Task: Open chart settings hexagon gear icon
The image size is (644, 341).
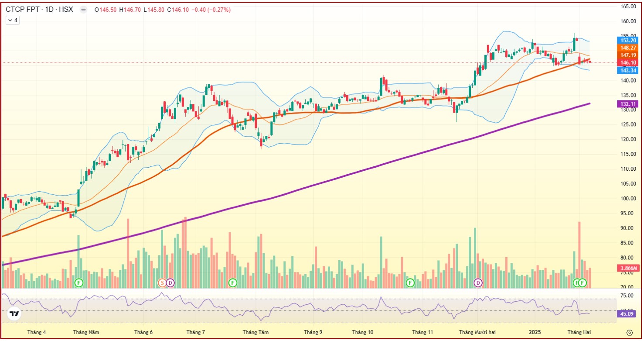Action: pyautogui.click(x=630, y=332)
